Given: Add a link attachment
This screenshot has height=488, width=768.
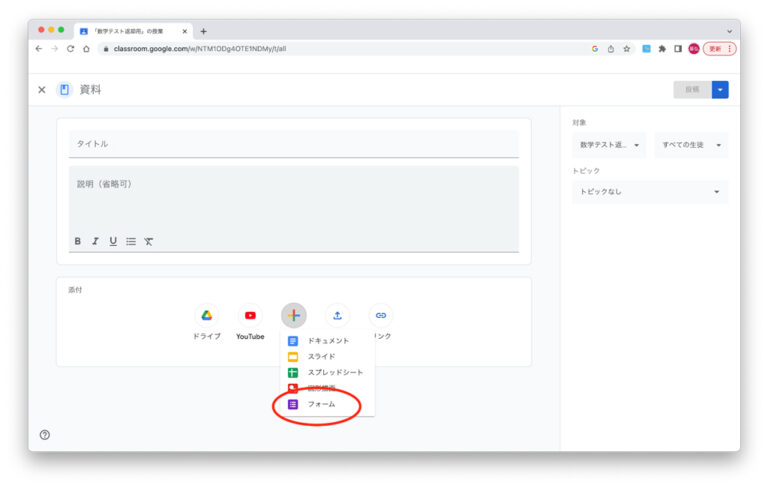Looking at the screenshot, I should 380,315.
